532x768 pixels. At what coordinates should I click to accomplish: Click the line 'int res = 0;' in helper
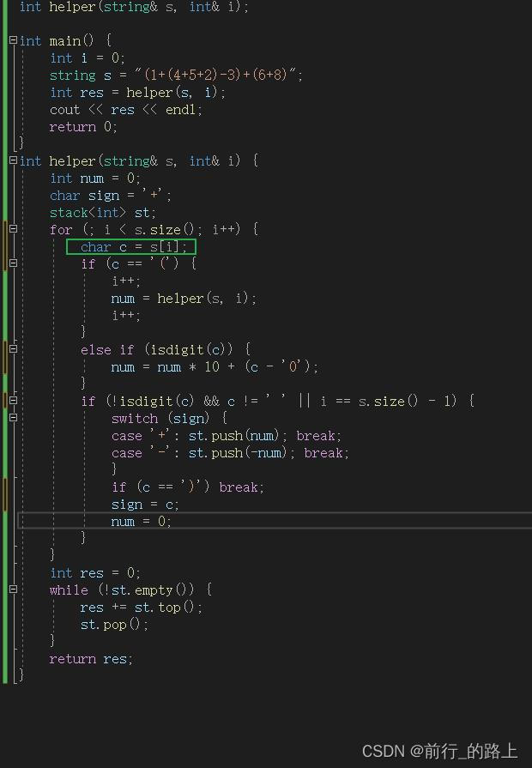pos(95,572)
